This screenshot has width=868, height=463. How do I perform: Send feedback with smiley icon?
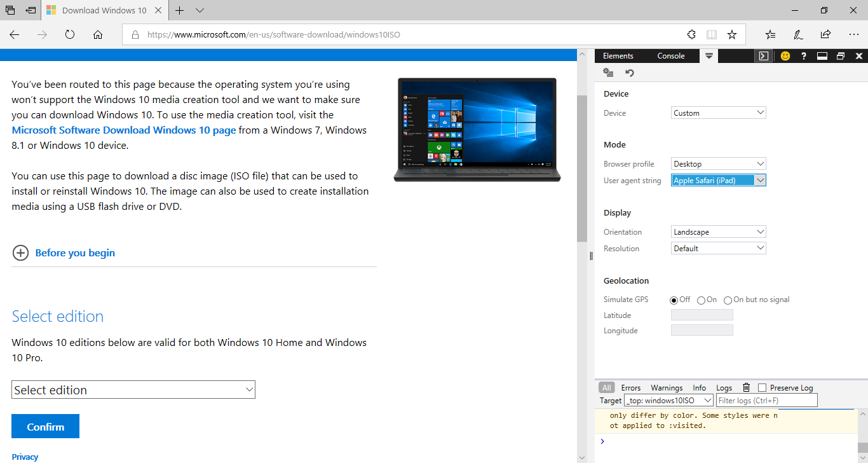[x=785, y=56]
